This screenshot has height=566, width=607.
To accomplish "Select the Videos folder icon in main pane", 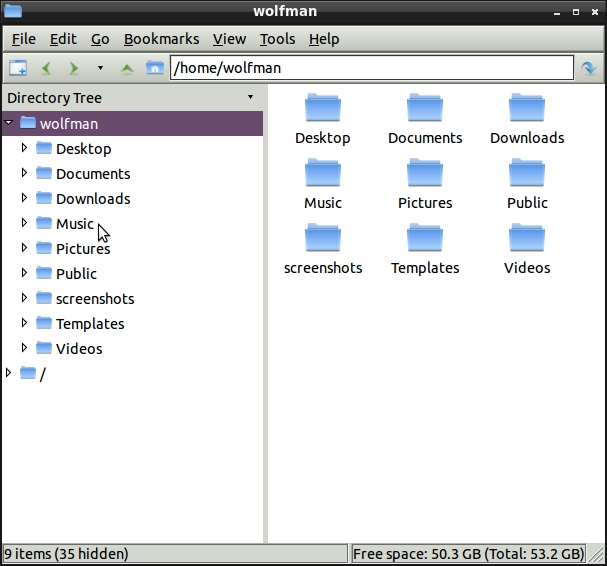I will click(x=527, y=239).
